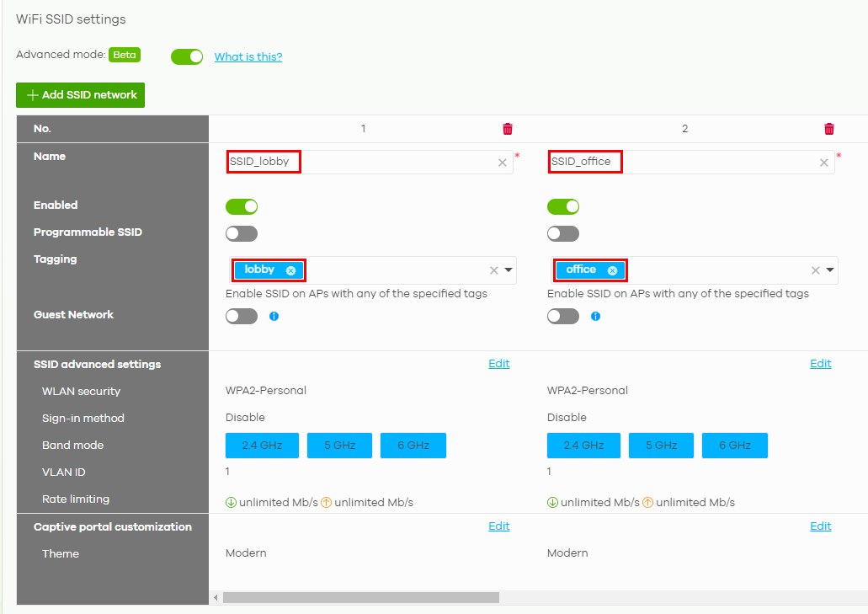868x614 pixels.
Task: Open the 'What is this?' link
Action: pyautogui.click(x=248, y=57)
